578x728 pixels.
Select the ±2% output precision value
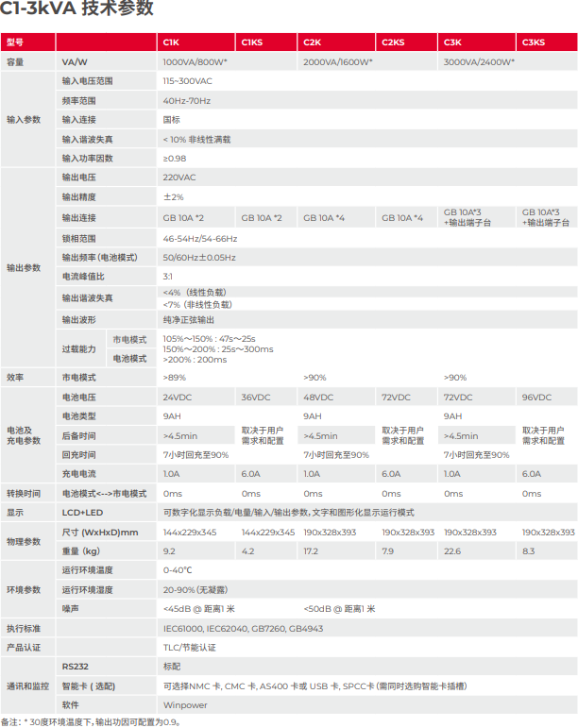pos(173,196)
